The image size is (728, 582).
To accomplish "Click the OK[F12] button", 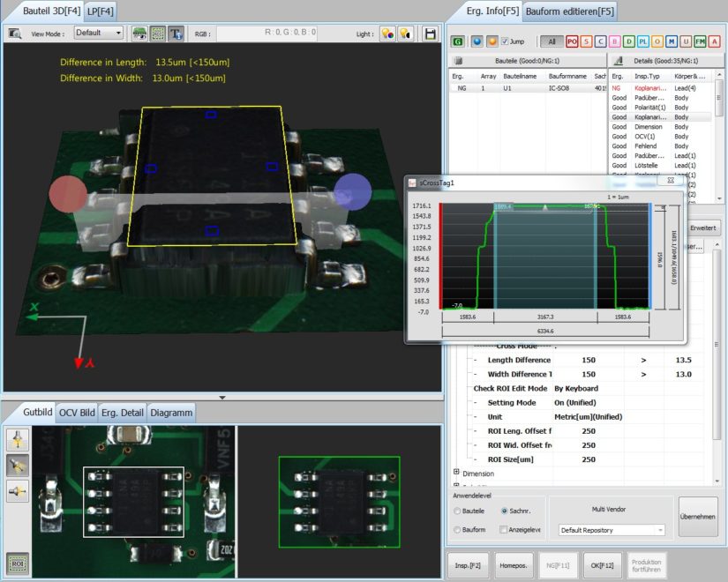I will click(x=602, y=565).
